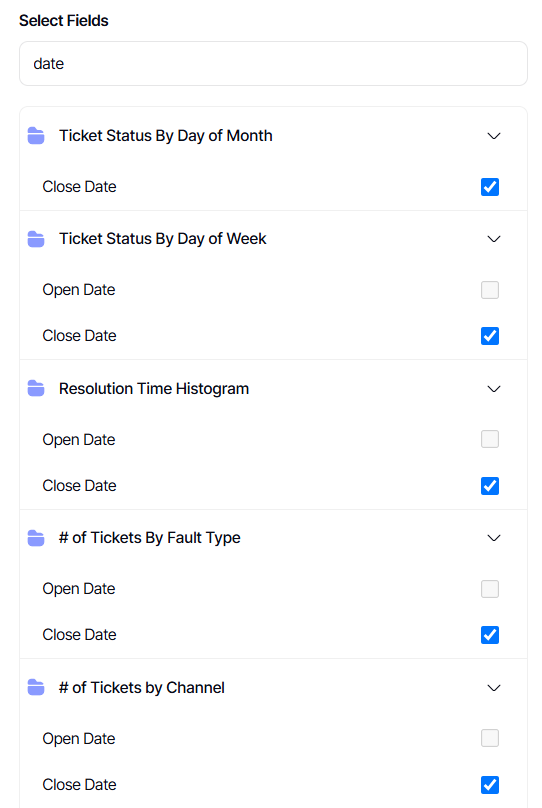Tick Open Date under # of Tickets by Channel

point(490,738)
